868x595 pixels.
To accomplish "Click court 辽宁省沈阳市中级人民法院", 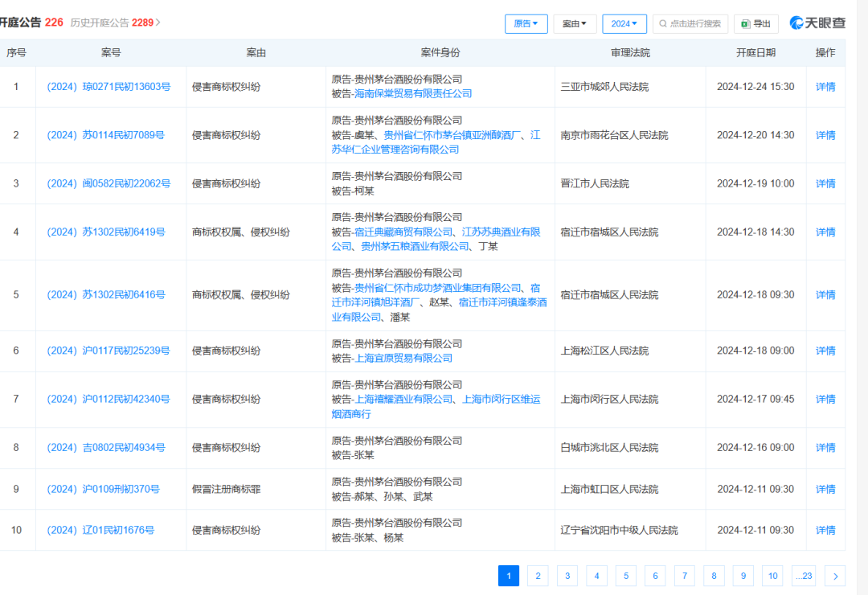I will pyautogui.click(x=619, y=530).
